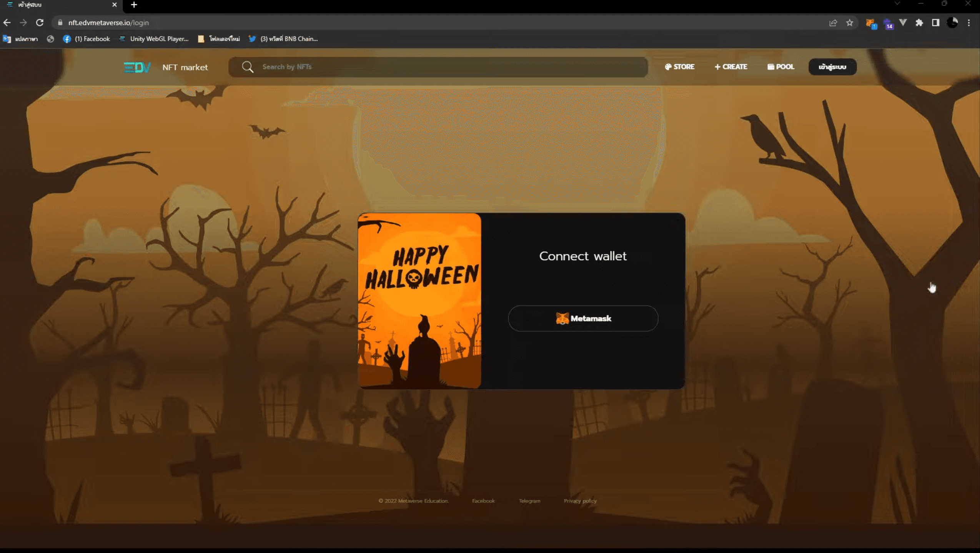Open the Facebook bookmark in bookmarks bar

tap(87, 39)
